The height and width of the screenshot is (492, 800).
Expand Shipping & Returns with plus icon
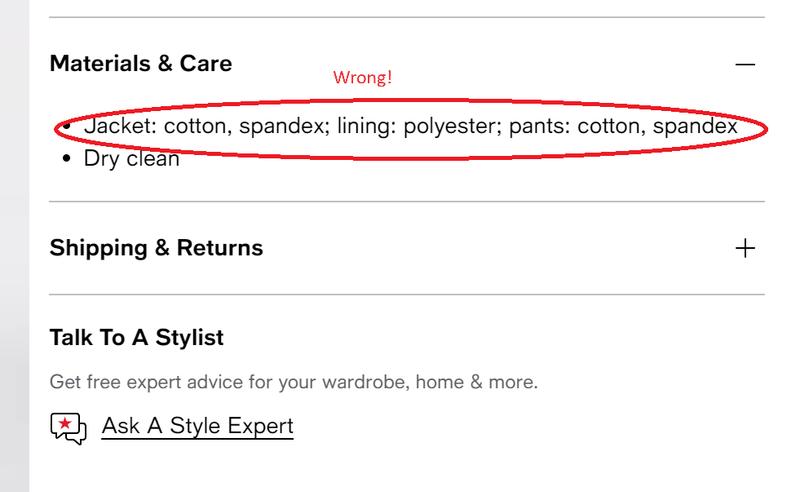tap(745, 248)
